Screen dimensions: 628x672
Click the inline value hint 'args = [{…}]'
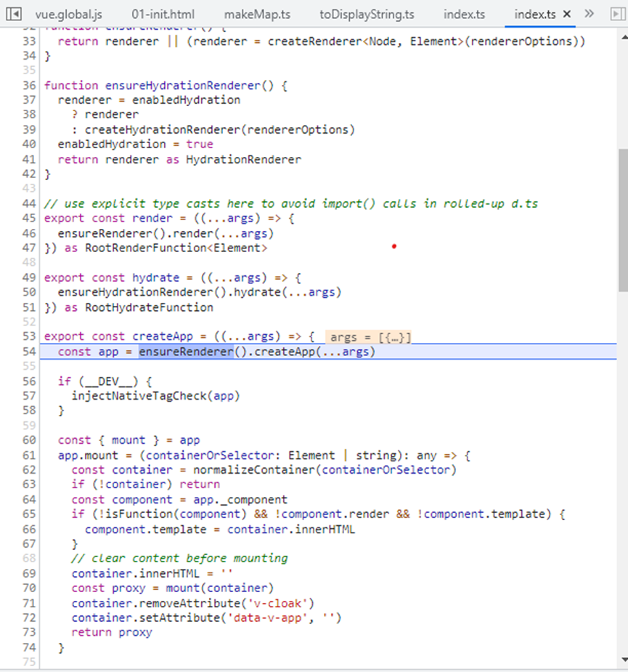click(368, 337)
